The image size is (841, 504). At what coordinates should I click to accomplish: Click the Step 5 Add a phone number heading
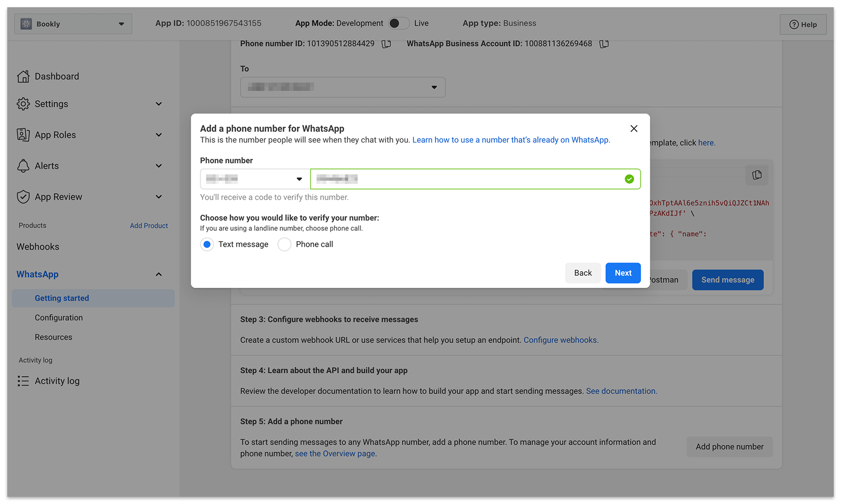[291, 421]
